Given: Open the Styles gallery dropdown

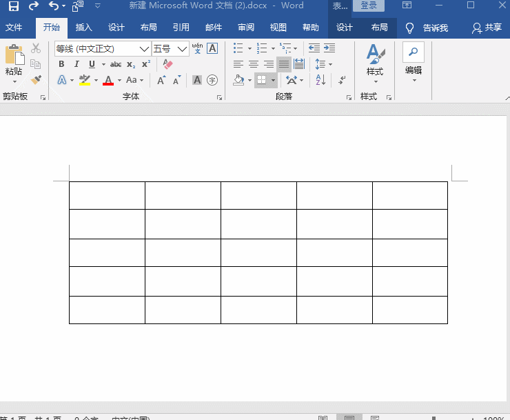Looking at the screenshot, I should point(375,64).
